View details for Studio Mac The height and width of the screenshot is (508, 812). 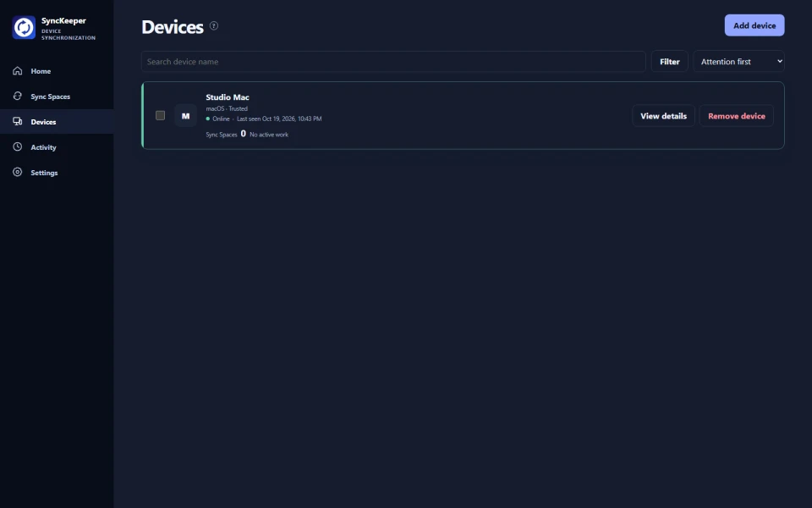pyautogui.click(x=663, y=116)
